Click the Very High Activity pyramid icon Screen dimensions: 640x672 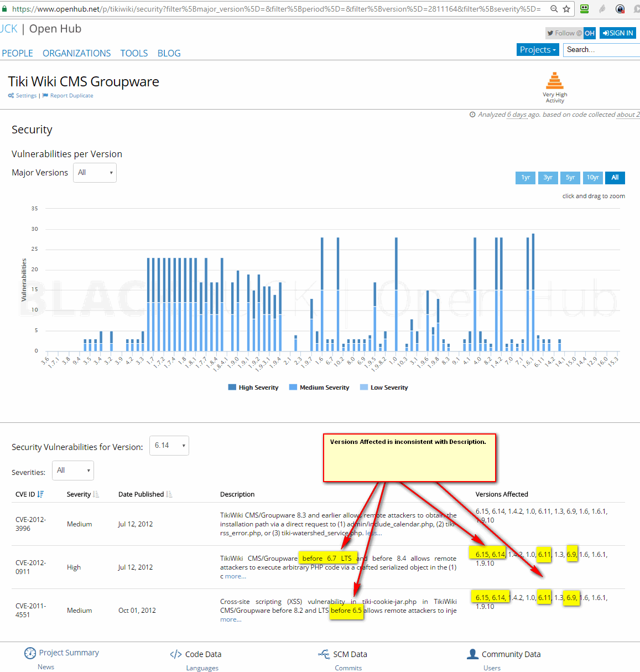point(555,81)
